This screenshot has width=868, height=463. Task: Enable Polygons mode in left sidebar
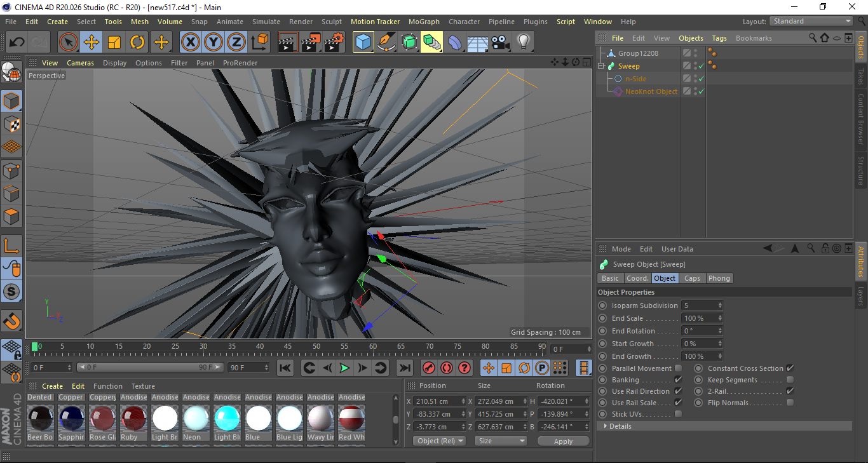pos(11,217)
